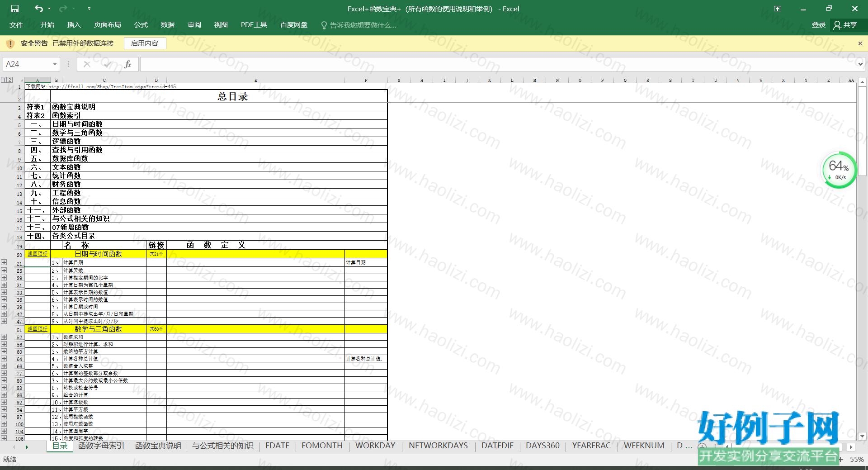This screenshot has height=470, width=868.
Task: Click sheet tab scroll left arrow
Action: 14,447
